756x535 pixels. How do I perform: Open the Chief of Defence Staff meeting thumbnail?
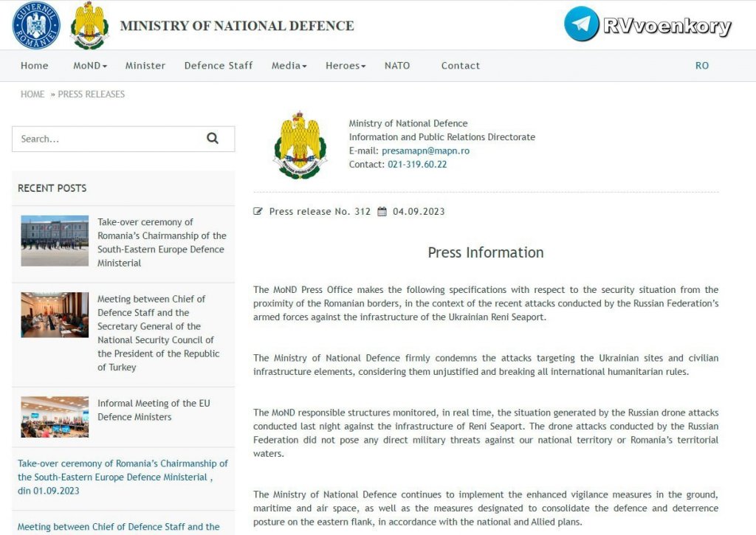coord(55,315)
